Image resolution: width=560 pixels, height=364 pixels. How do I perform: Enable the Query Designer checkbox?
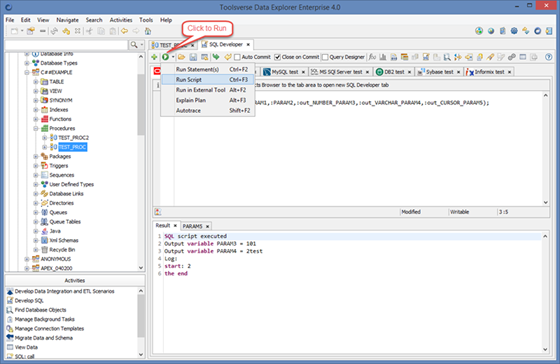pyautogui.click(x=325, y=57)
